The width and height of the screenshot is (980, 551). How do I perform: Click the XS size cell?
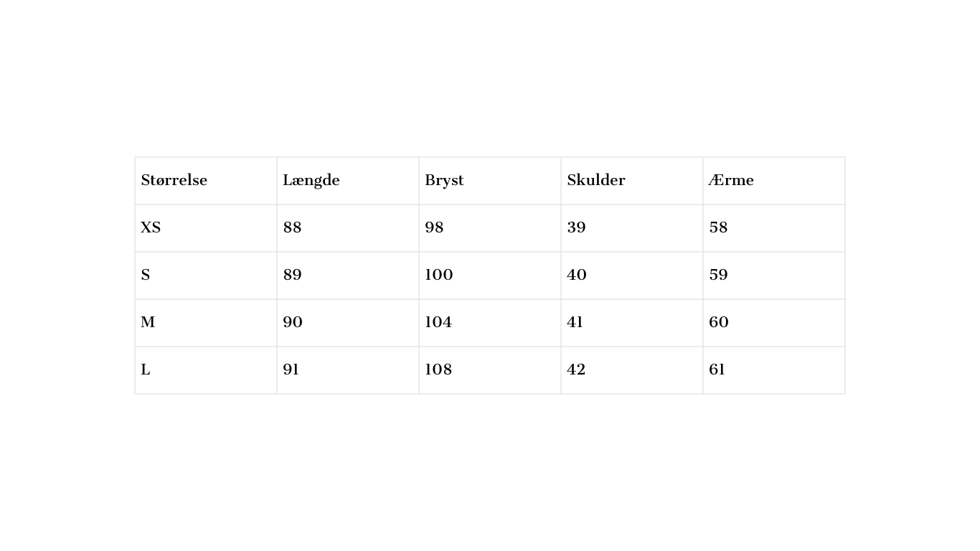151,228
